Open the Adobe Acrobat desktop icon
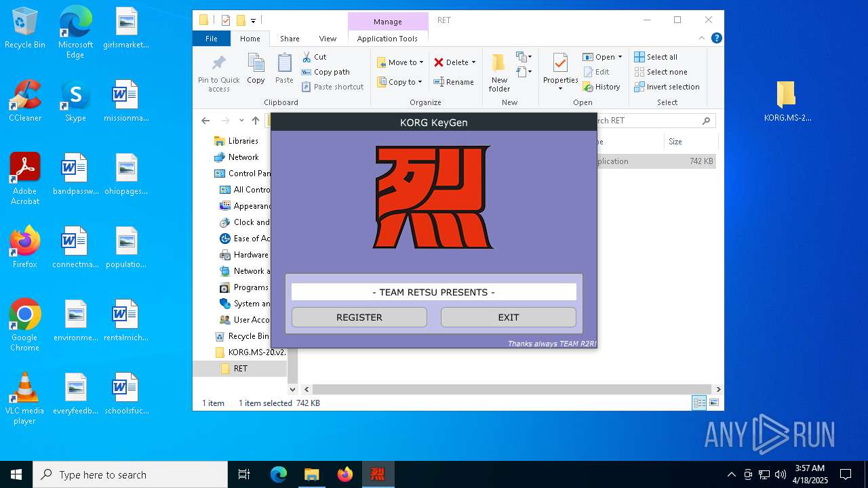 25,179
